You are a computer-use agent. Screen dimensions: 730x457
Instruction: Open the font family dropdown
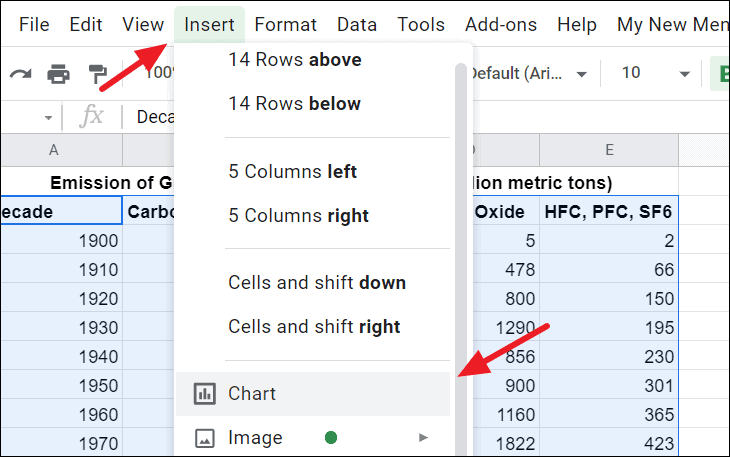click(x=527, y=73)
